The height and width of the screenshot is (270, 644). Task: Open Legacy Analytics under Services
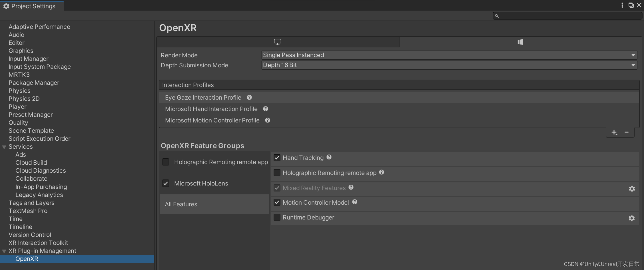click(39, 195)
